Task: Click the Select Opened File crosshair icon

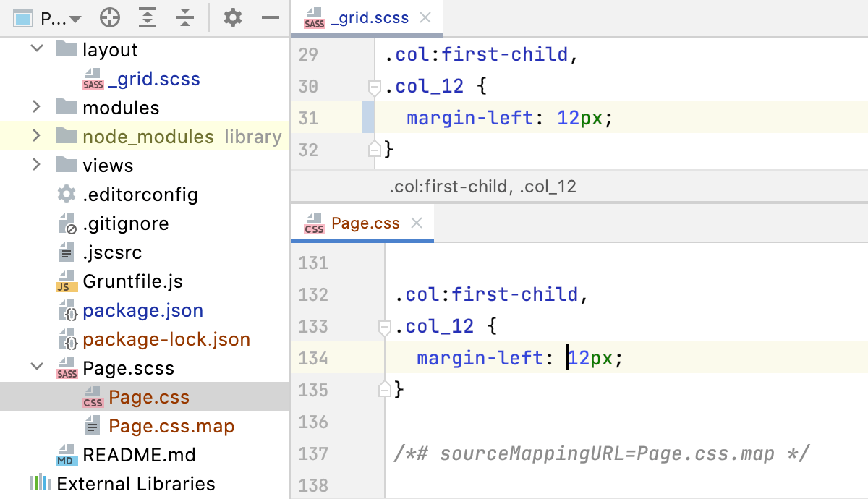Action: coord(110,17)
